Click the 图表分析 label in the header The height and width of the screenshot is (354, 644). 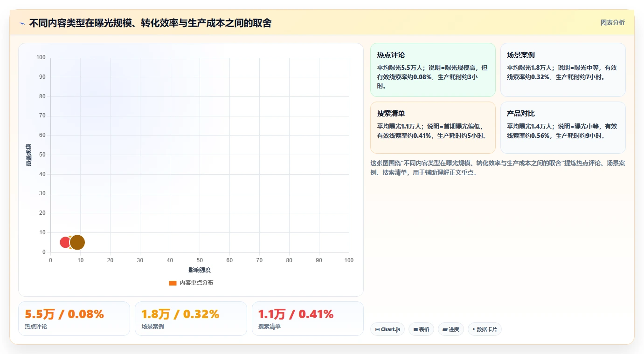(x=612, y=22)
